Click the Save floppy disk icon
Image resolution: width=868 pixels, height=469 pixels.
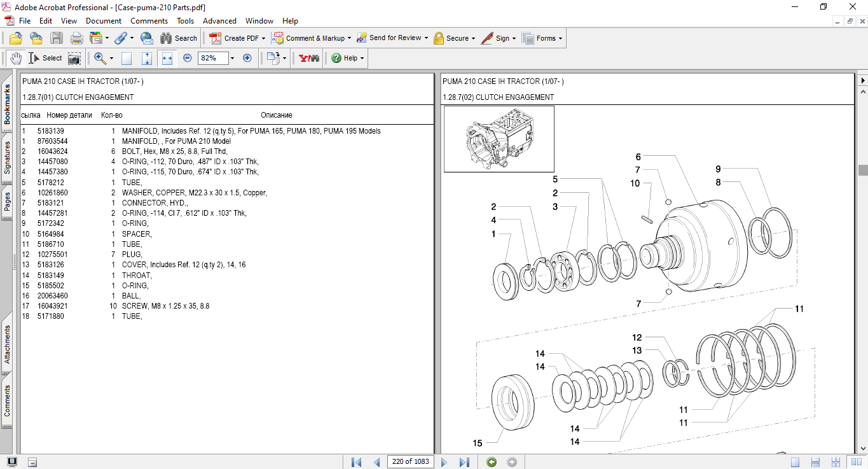tap(57, 38)
